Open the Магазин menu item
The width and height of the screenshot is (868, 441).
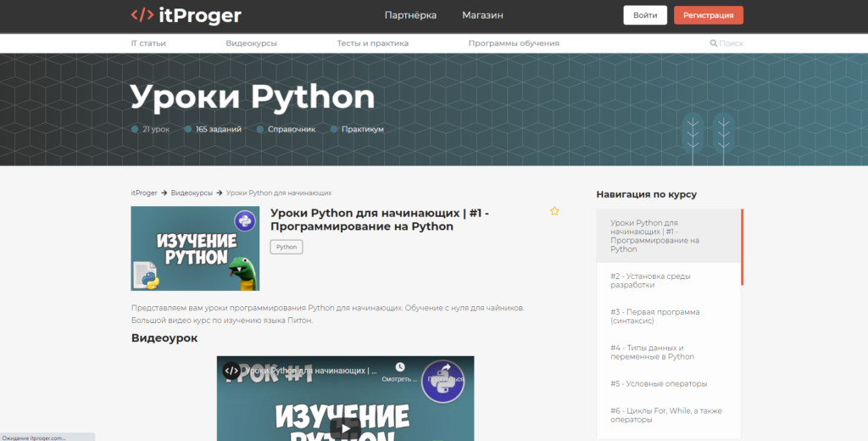pos(482,15)
